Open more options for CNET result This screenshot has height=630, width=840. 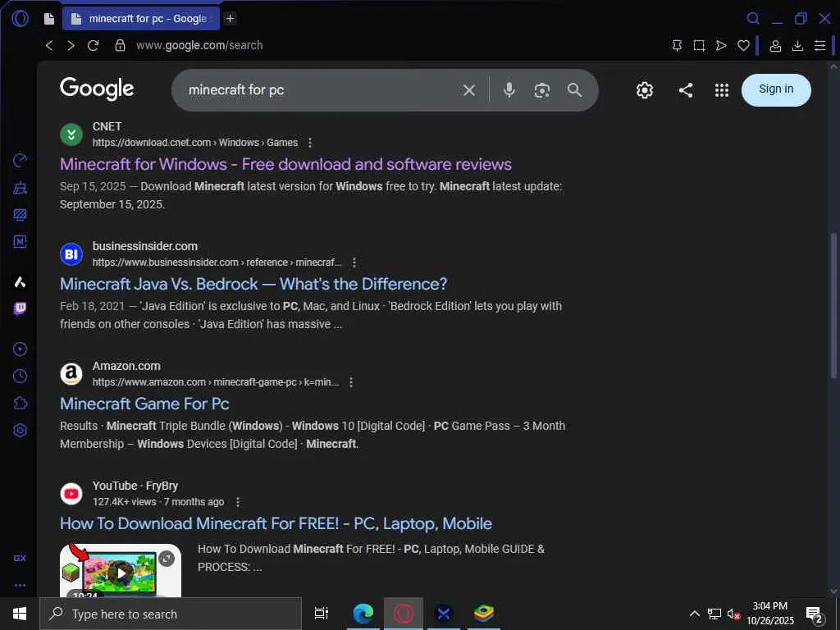click(x=310, y=143)
